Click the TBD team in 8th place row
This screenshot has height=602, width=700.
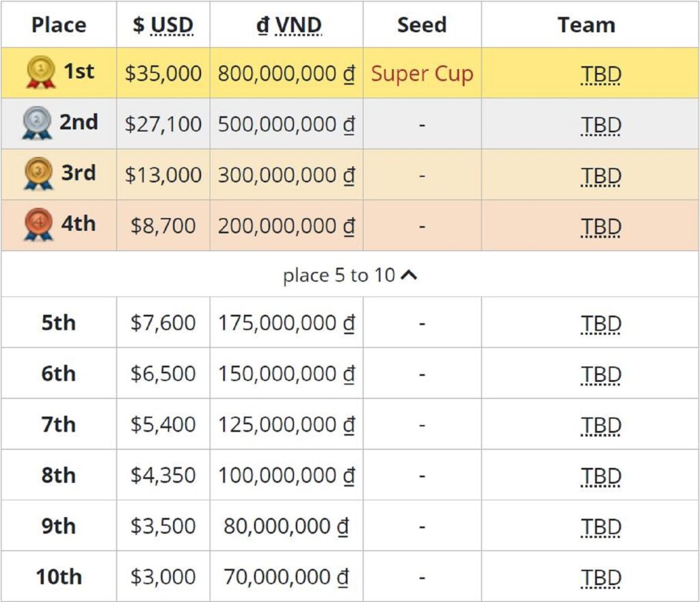point(601,476)
